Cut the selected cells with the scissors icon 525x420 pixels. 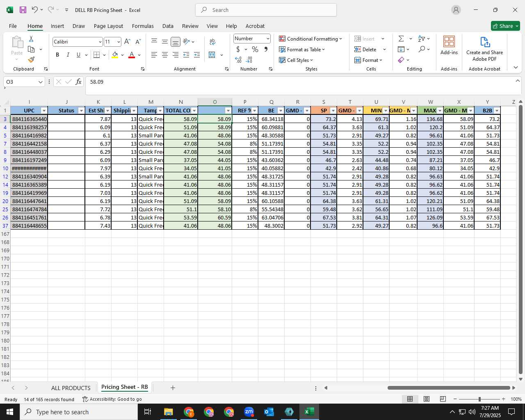pos(31,39)
